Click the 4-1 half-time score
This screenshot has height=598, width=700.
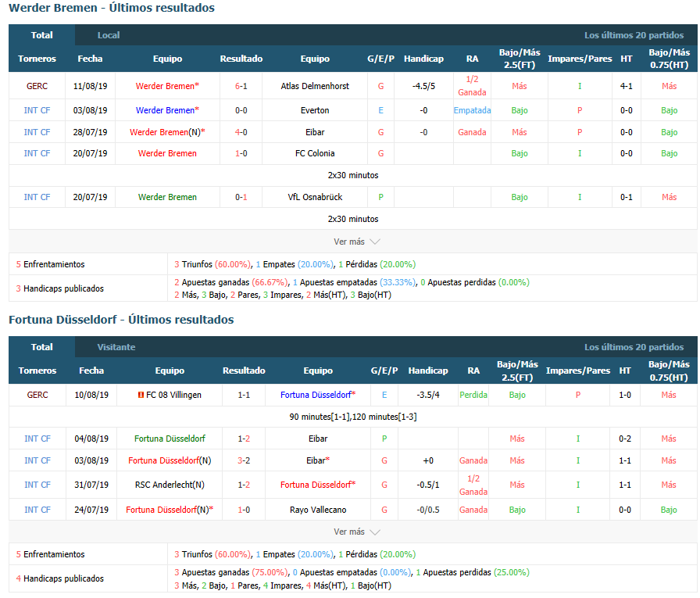point(627,86)
